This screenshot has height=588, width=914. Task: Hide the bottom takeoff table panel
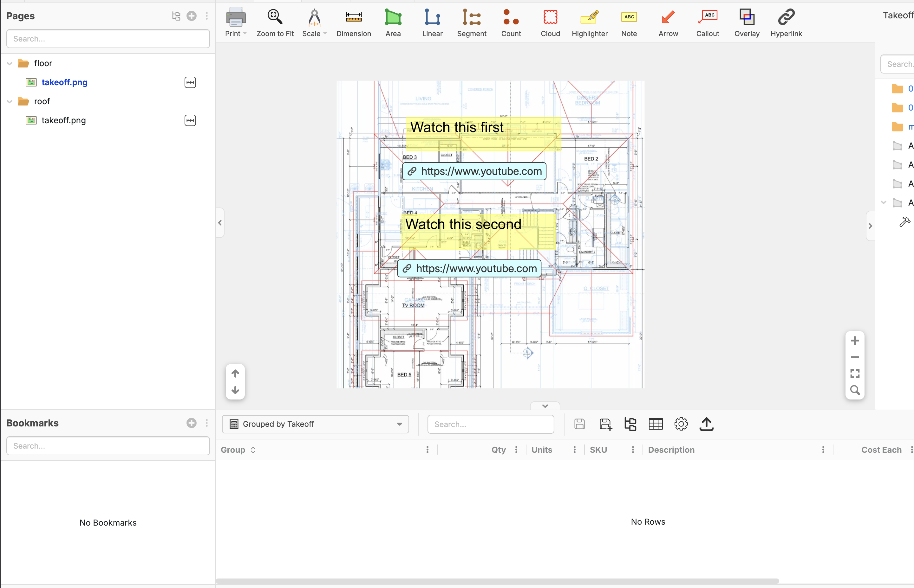tap(545, 406)
